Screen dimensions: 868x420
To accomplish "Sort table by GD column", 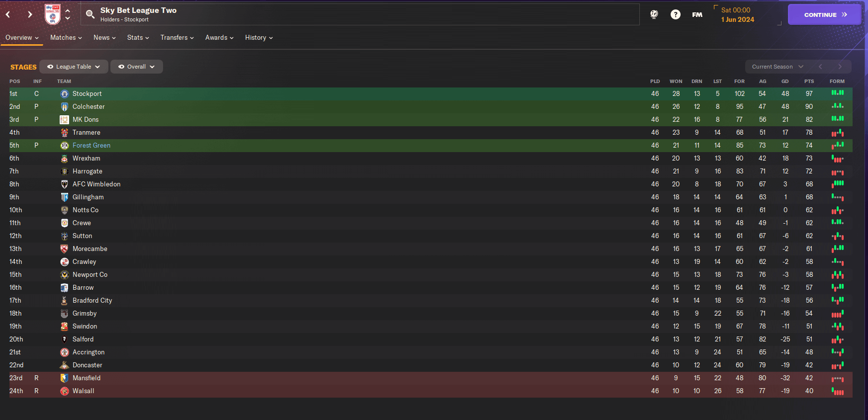I will tap(785, 81).
